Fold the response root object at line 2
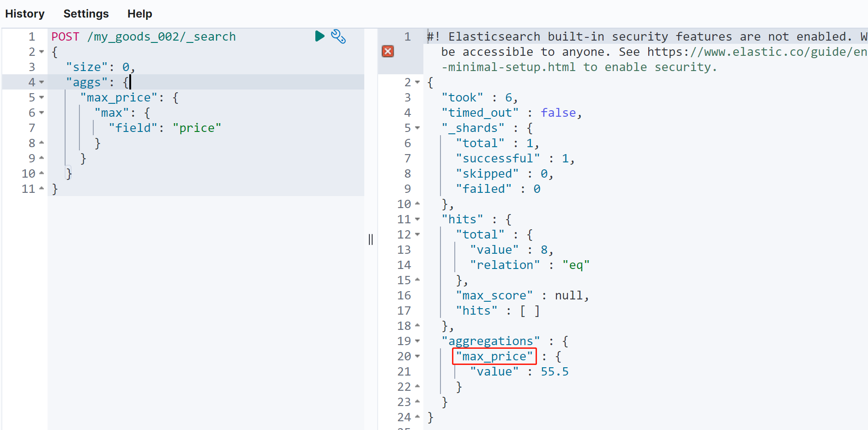 pos(417,82)
